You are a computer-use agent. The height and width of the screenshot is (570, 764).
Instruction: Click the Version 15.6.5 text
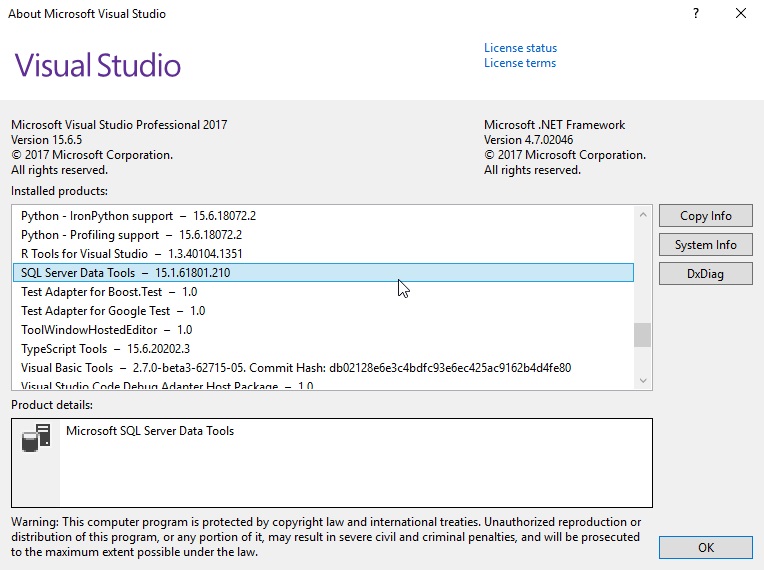click(x=47, y=140)
